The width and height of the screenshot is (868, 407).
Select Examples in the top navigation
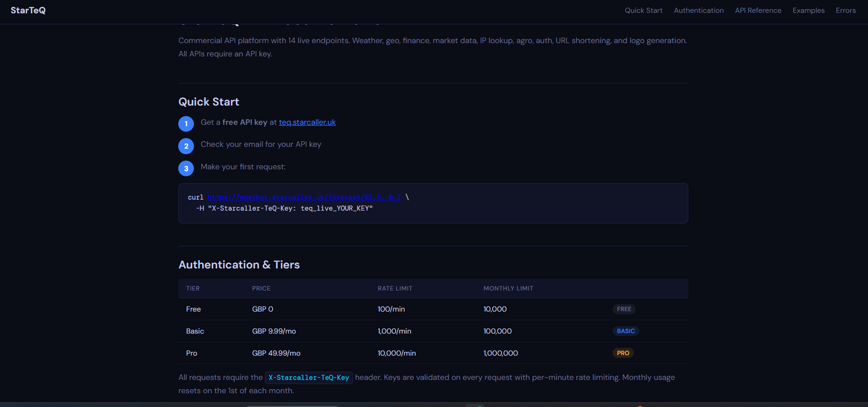(x=808, y=10)
